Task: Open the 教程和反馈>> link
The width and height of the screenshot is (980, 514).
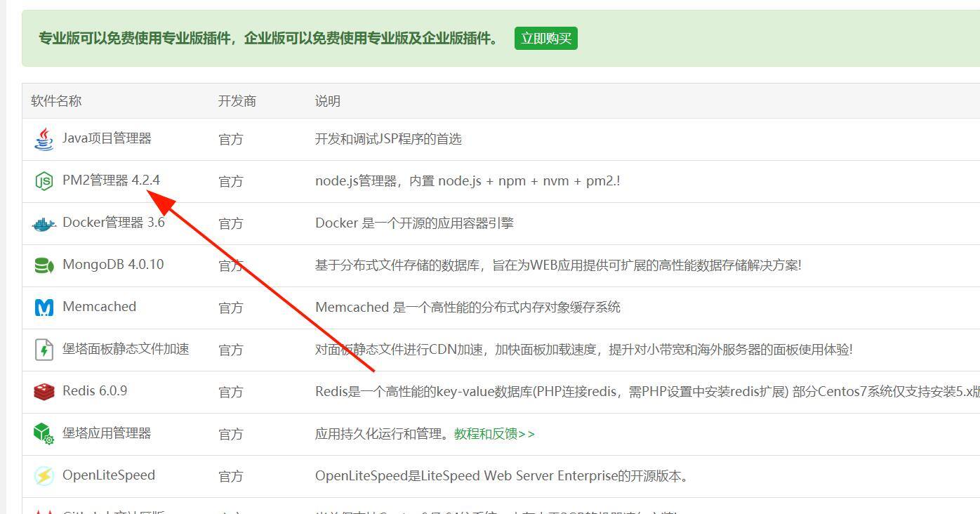Action: point(494,434)
